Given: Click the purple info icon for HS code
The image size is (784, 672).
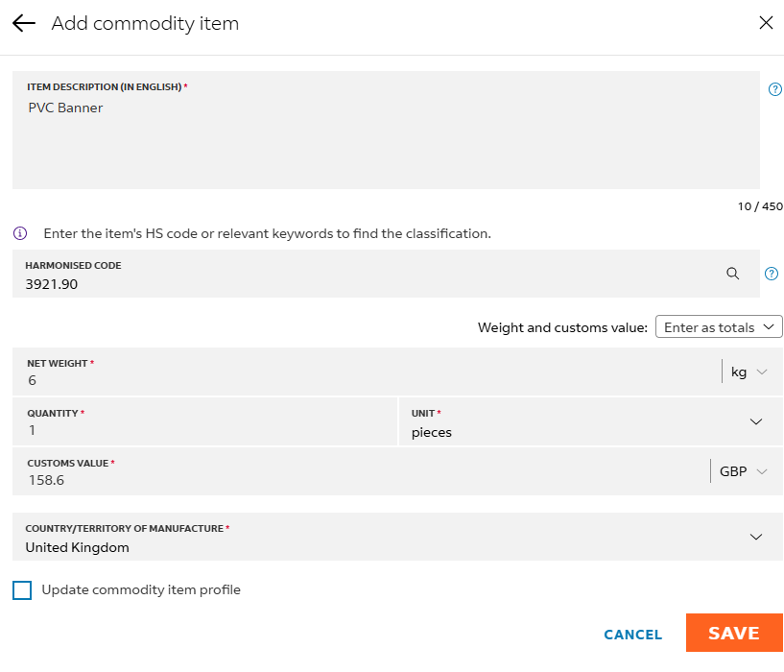Looking at the screenshot, I should 20,233.
